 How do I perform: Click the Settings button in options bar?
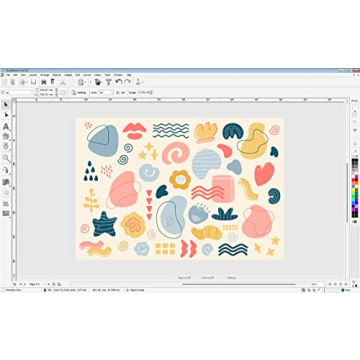[79, 92]
